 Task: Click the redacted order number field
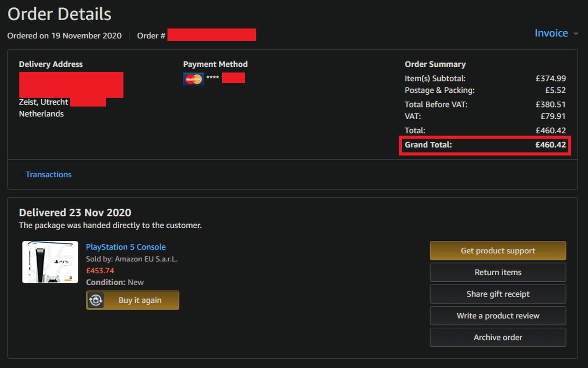click(x=211, y=35)
